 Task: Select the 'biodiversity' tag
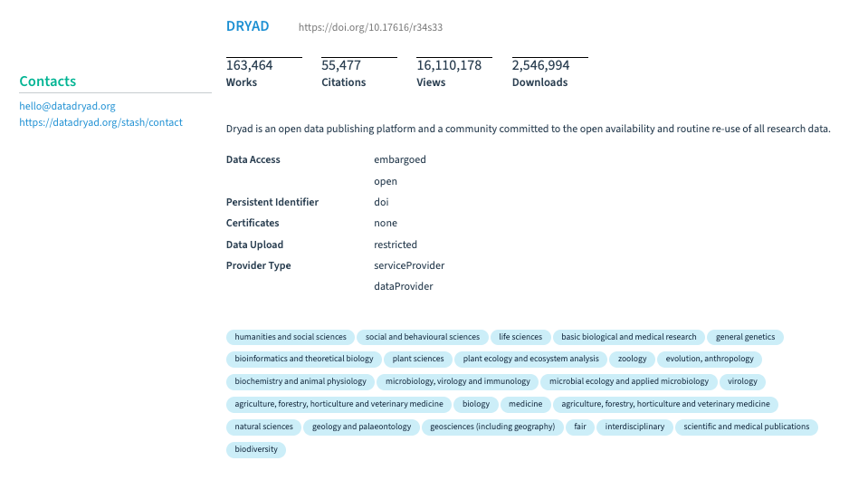pos(256,449)
